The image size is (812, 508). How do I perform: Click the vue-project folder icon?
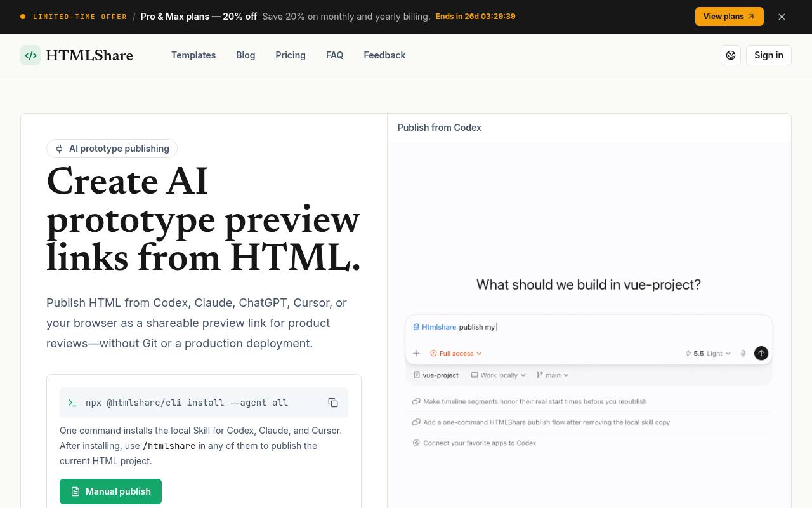point(416,375)
